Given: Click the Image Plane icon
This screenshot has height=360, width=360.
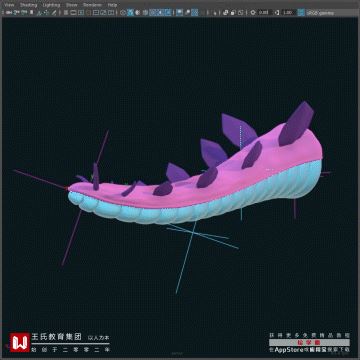Looking at the screenshot, I should [39, 13].
